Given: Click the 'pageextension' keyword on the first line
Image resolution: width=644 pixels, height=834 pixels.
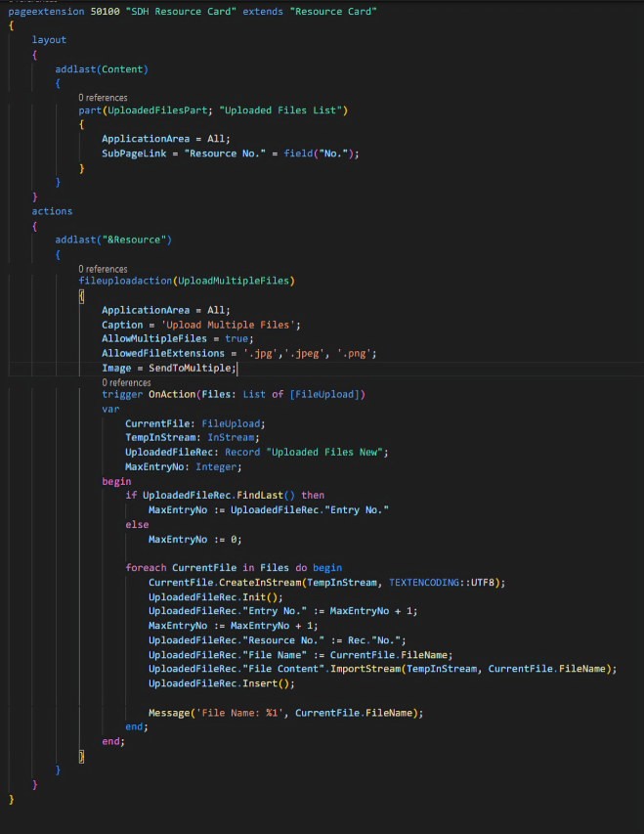Looking at the screenshot, I should click(46, 11).
